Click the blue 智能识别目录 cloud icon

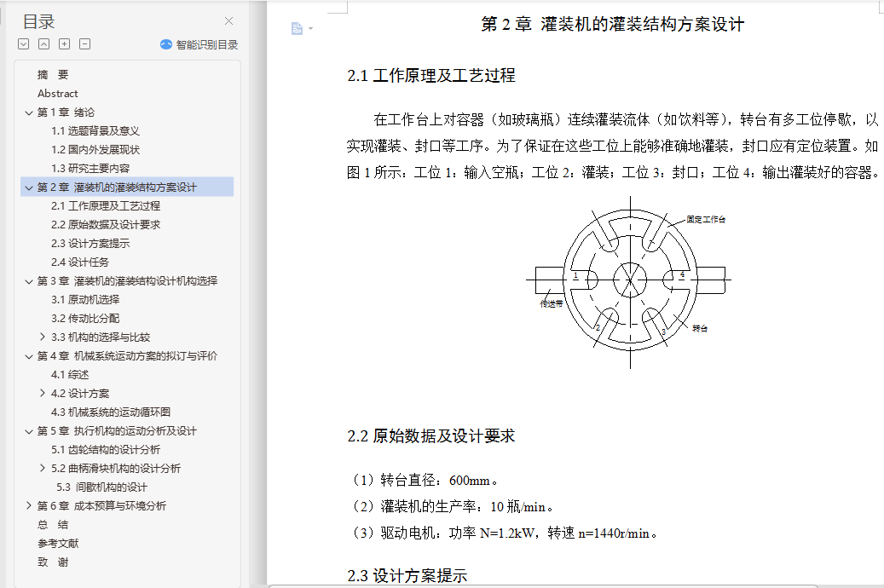tap(165, 44)
